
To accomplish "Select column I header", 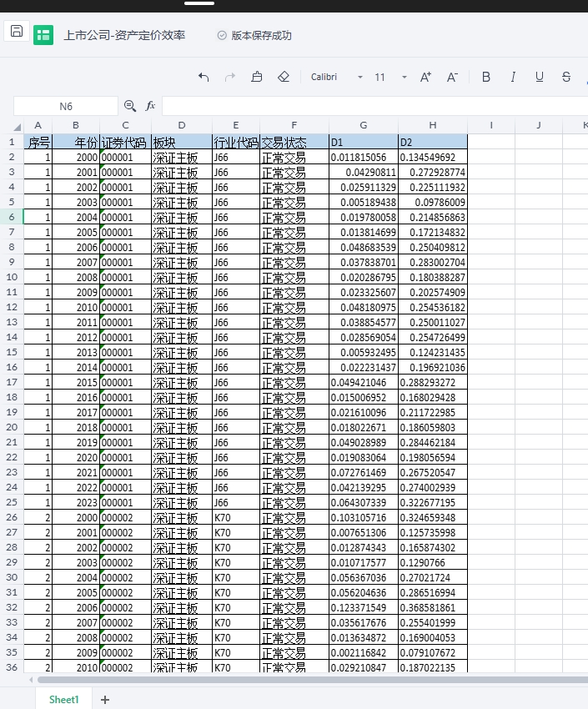I will [x=491, y=125].
